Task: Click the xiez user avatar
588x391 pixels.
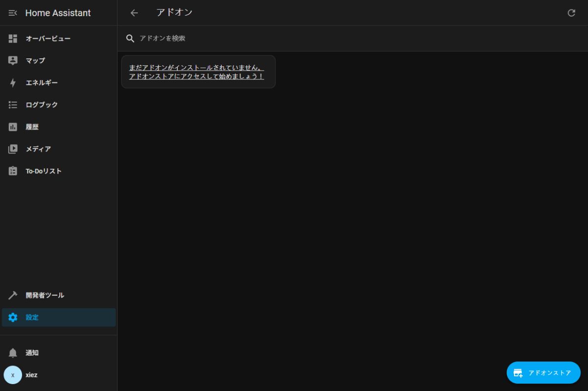Action: pos(13,375)
